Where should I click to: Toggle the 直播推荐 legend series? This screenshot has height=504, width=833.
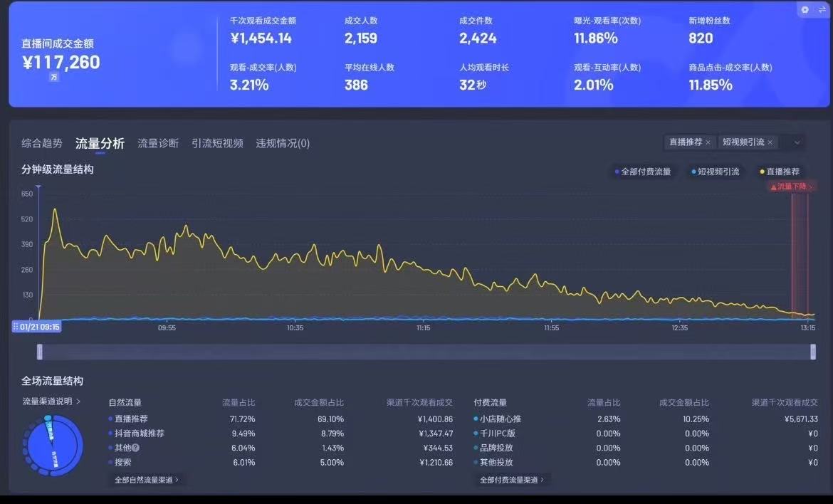tap(779, 172)
